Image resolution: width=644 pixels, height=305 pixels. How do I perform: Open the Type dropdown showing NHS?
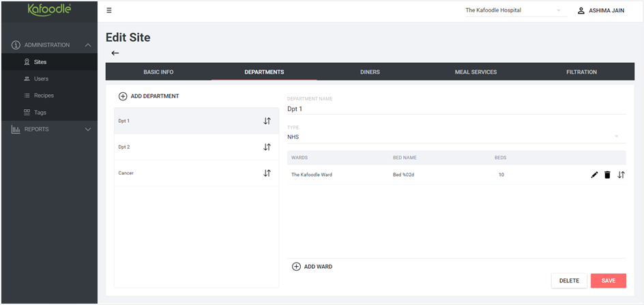point(456,137)
